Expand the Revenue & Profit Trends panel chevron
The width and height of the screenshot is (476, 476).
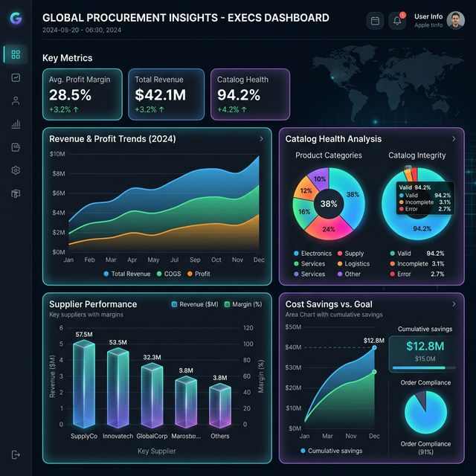pos(261,139)
